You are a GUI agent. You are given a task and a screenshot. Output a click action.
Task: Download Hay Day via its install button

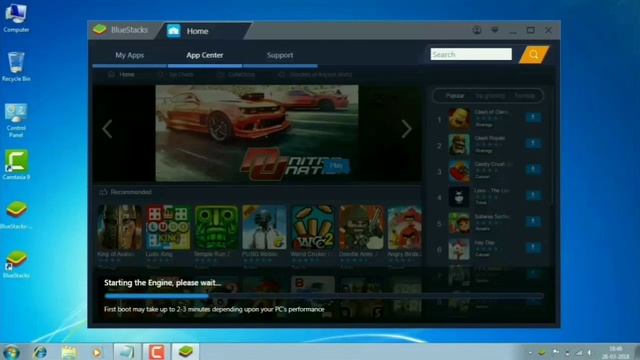click(533, 247)
